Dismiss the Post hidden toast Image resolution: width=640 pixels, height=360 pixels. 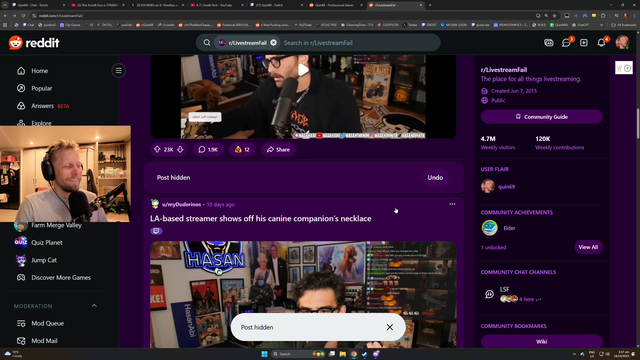390,327
